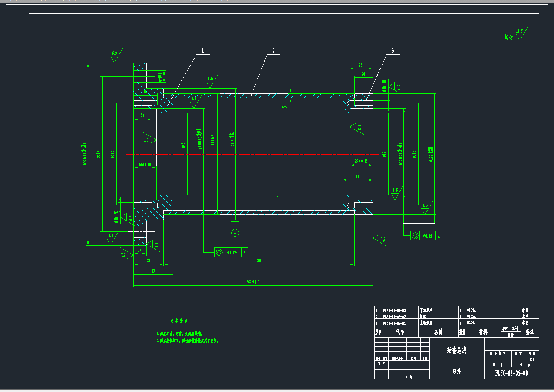This screenshot has height=392, width=554.
Task: Select the overall length dimension 262±0.1
Action: 253,283
